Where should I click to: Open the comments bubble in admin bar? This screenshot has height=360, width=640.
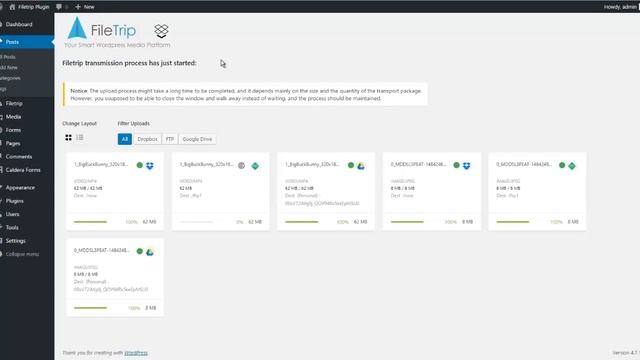coord(59,7)
